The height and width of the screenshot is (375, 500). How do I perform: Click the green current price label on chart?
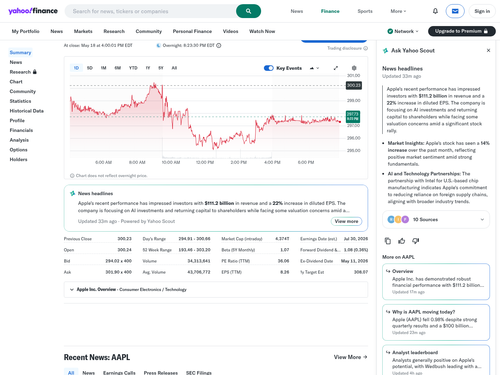coord(353,116)
